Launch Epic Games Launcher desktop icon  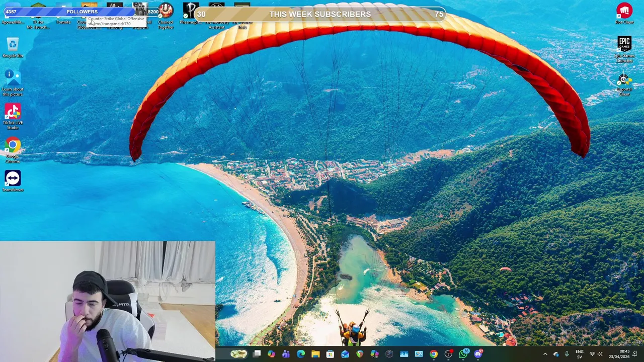tap(624, 49)
